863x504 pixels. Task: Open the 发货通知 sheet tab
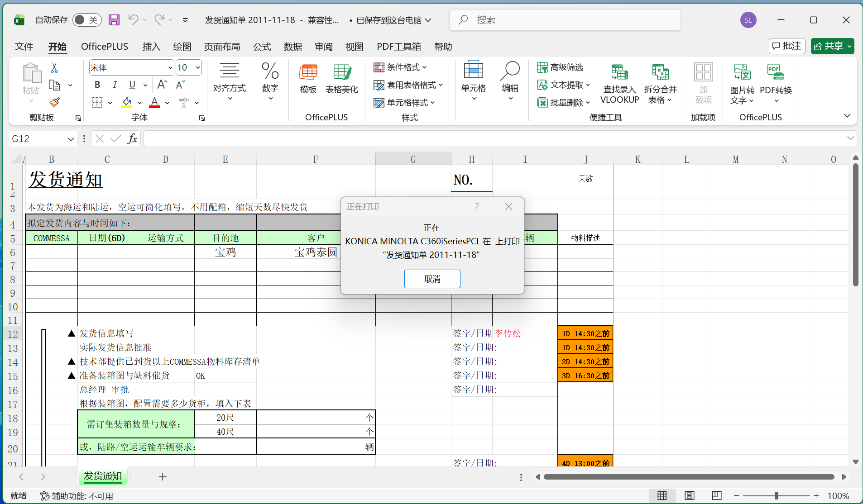(103, 476)
